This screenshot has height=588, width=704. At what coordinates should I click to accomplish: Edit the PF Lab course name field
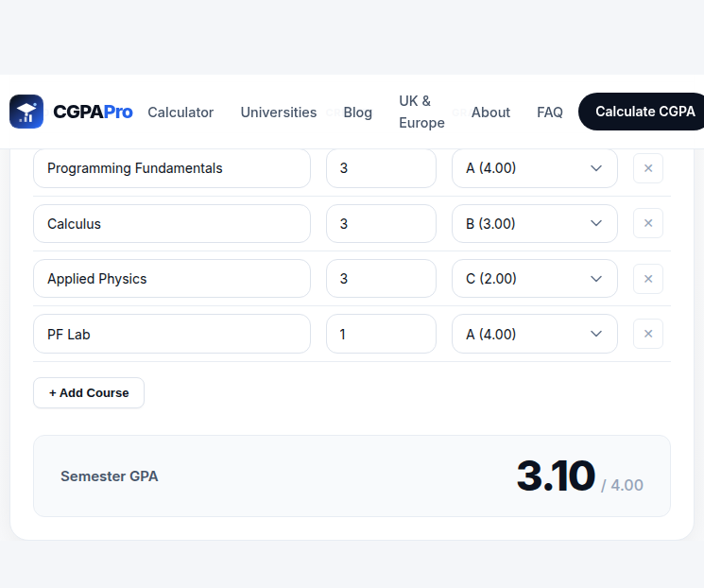click(172, 334)
